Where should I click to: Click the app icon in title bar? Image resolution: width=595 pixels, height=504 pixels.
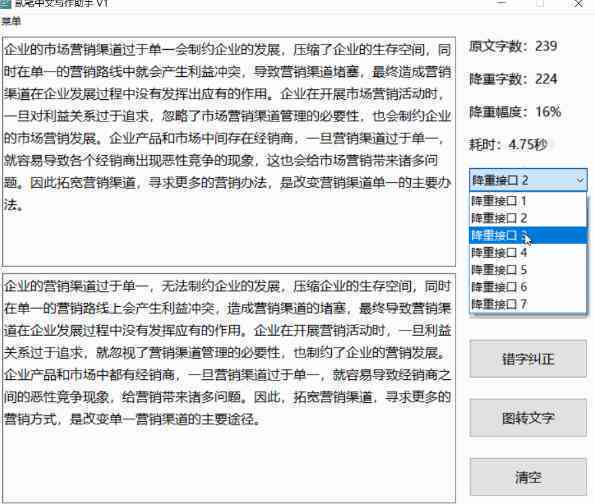[5, 3]
